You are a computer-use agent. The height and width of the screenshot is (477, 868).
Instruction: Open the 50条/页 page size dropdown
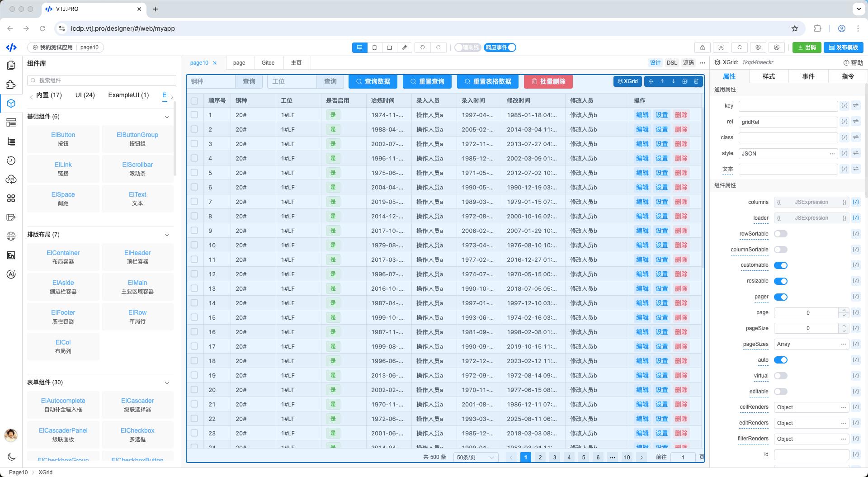pyautogui.click(x=476, y=457)
